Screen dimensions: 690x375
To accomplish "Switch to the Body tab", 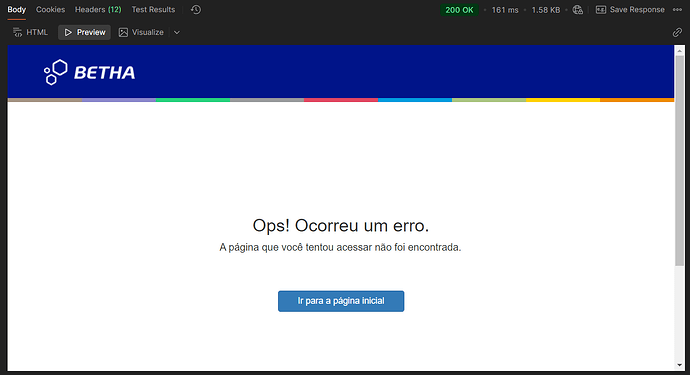I will (17, 10).
